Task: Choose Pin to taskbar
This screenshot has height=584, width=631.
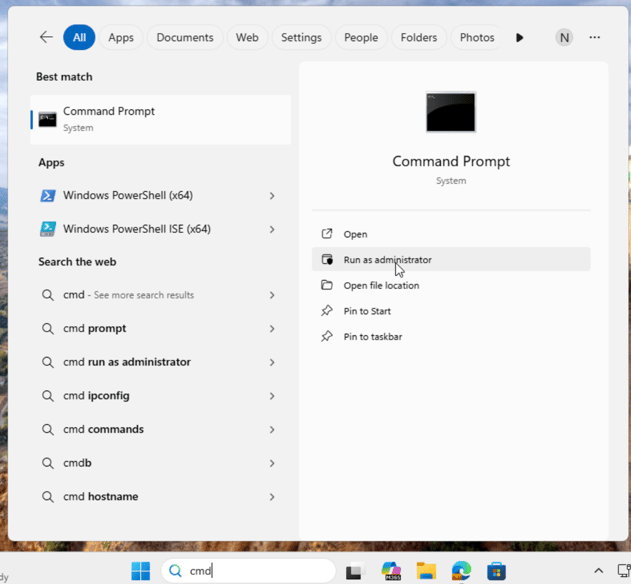Action: pyautogui.click(x=451, y=336)
